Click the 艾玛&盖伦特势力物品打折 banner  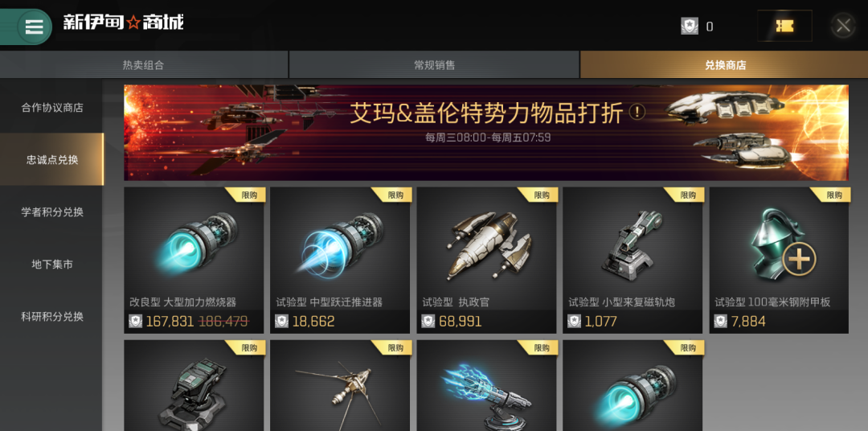(x=486, y=133)
